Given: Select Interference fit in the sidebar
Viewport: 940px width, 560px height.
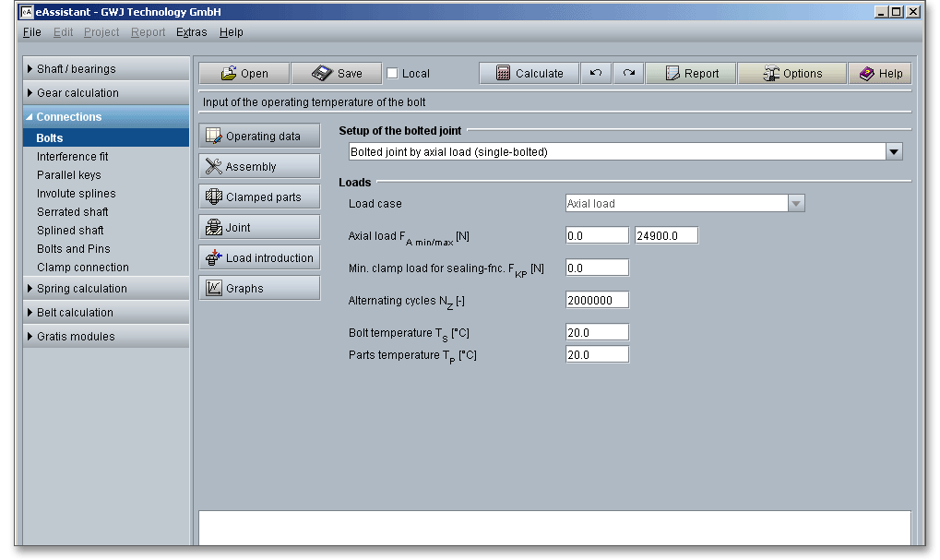Looking at the screenshot, I should [73, 157].
